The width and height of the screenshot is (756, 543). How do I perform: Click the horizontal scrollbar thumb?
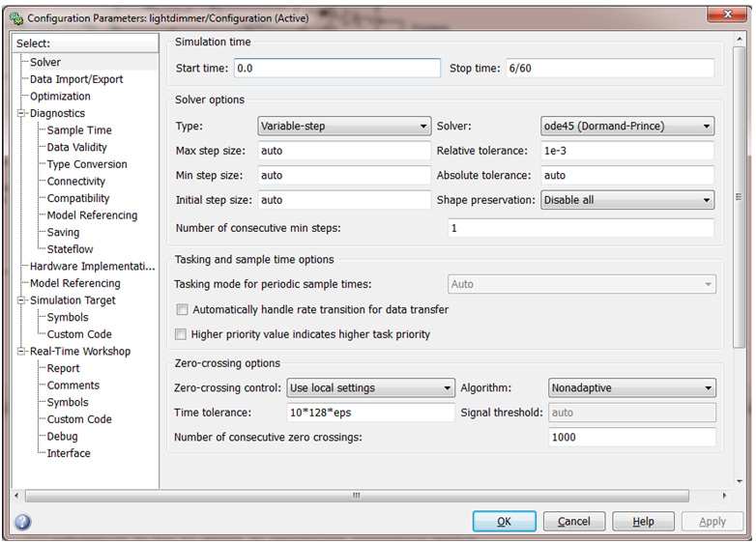(357, 496)
